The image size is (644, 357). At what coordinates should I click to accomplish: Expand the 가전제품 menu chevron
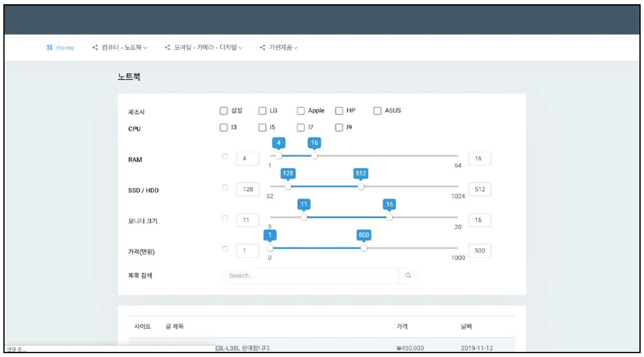pos(295,48)
